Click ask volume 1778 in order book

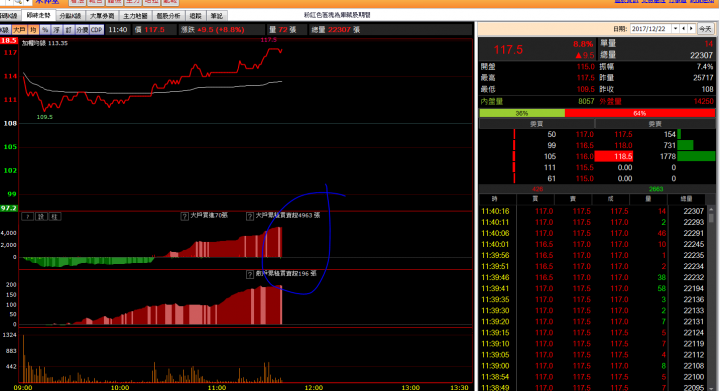pyautogui.click(x=668, y=156)
